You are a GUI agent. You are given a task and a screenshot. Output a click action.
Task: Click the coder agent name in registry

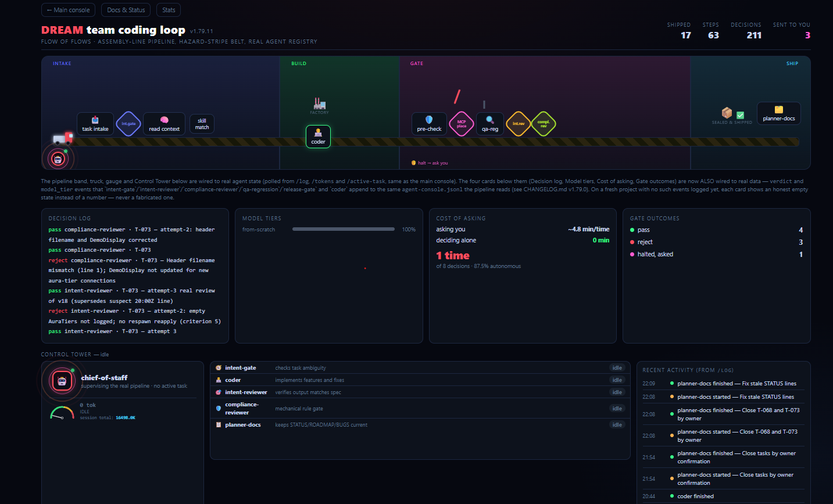[233, 380]
